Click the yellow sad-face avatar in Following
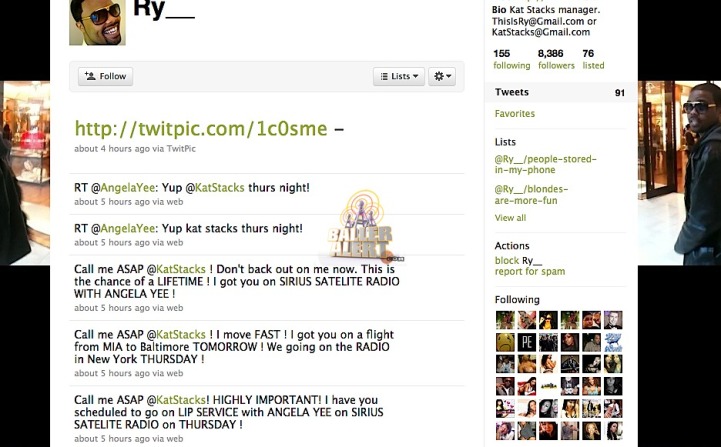 click(505, 342)
